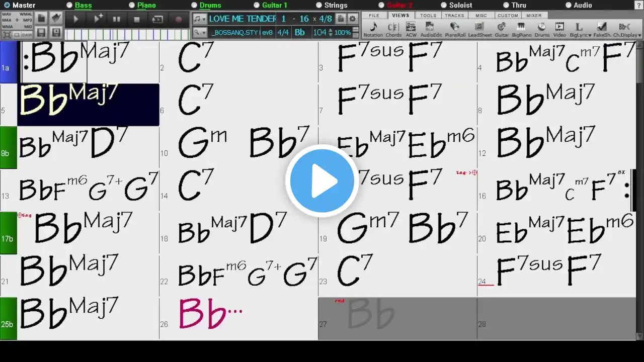The width and height of the screenshot is (644, 362).
Task: Open the LeadSheet window
Action: click(x=480, y=30)
